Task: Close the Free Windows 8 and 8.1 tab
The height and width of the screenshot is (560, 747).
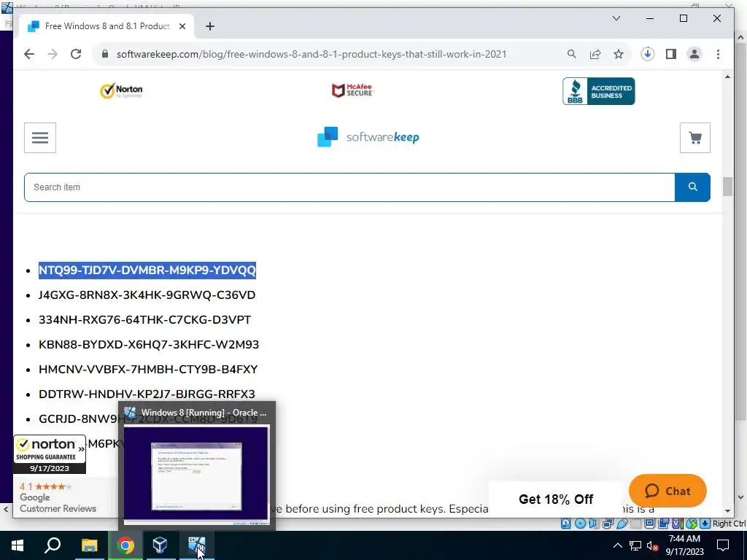Action: tap(182, 26)
